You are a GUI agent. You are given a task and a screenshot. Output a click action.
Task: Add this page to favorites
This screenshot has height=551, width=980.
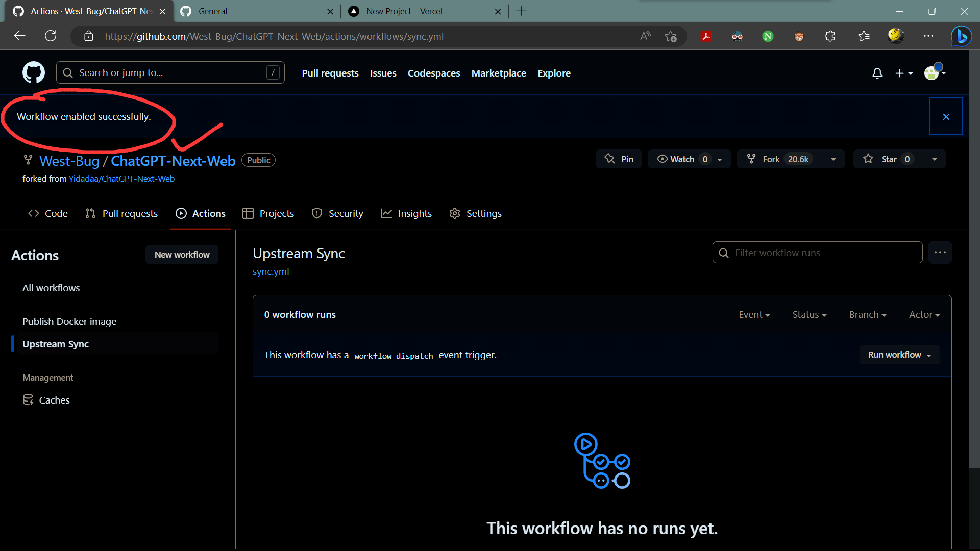coord(670,36)
